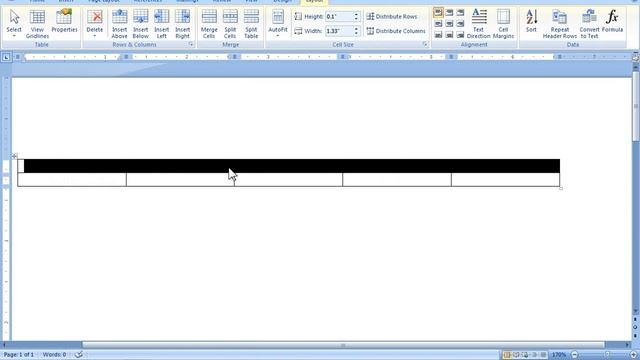
Task: Select Align Bottom Left
Action: click(x=438, y=35)
